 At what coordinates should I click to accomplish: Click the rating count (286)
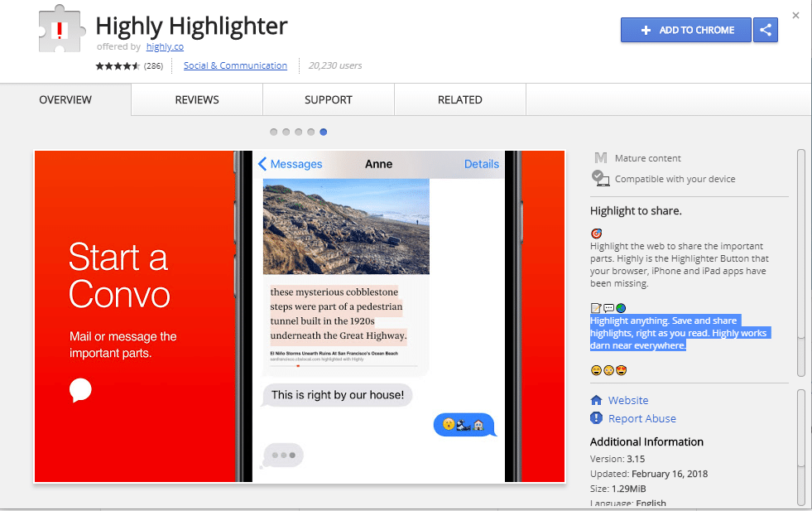153,65
